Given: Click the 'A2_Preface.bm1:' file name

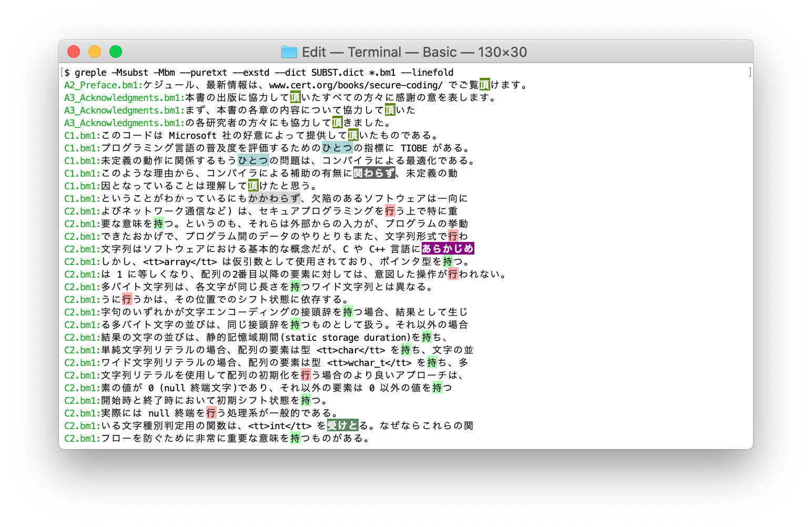Looking at the screenshot, I should click(104, 85).
